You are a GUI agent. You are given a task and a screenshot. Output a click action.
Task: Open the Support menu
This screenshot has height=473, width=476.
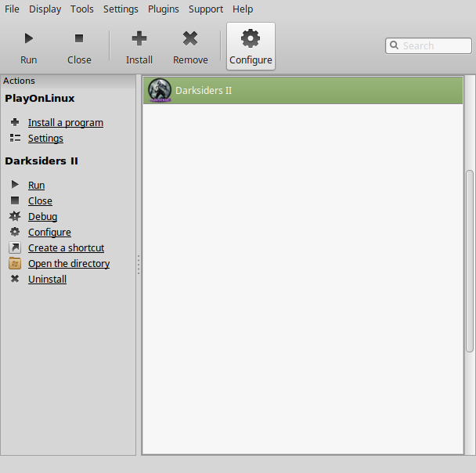point(206,9)
